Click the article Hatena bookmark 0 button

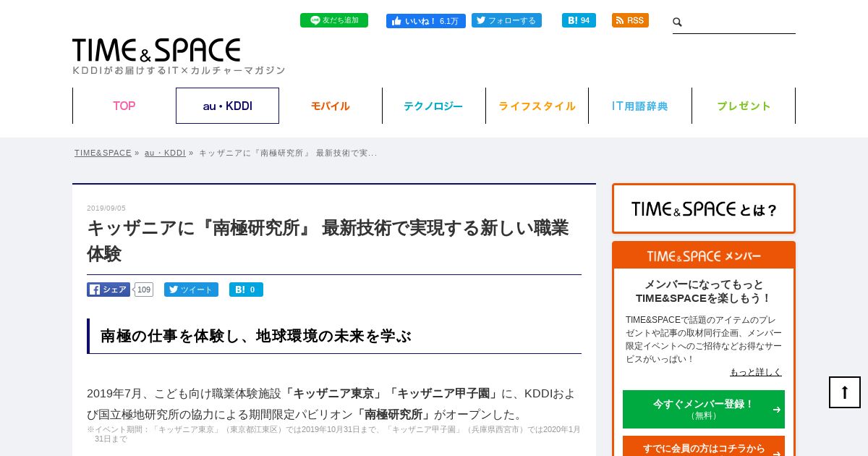(x=246, y=290)
